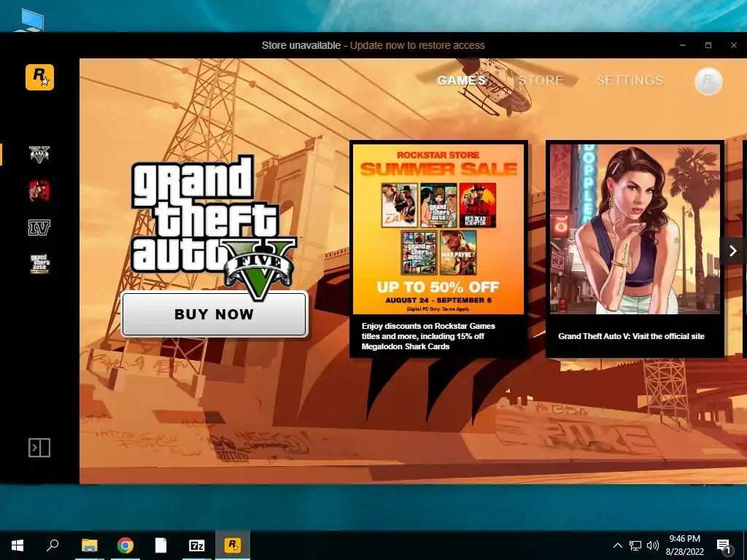Image resolution: width=747 pixels, height=560 pixels.
Task: Minimize the Rockstar Launcher window
Action: (683, 45)
